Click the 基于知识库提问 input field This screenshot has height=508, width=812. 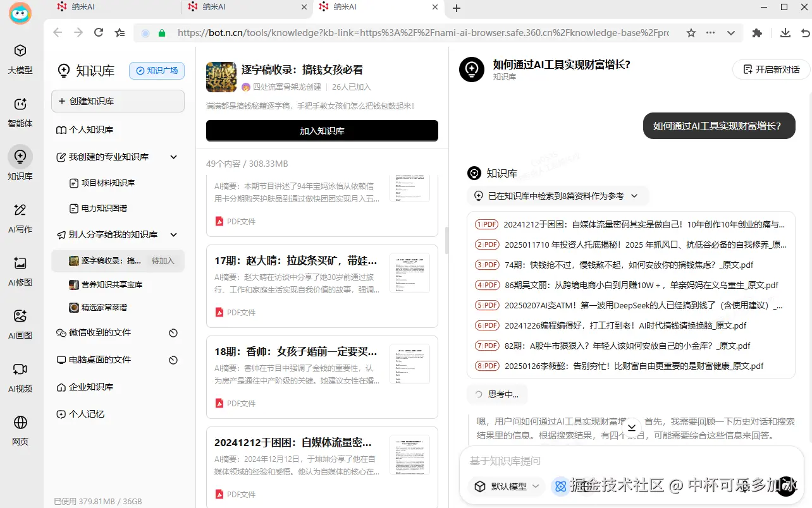pyautogui.click(x=631, y=461)
